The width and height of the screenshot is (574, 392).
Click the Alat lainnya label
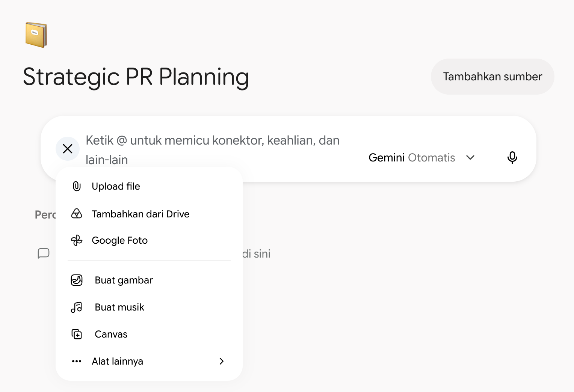(x=118, y=361)
